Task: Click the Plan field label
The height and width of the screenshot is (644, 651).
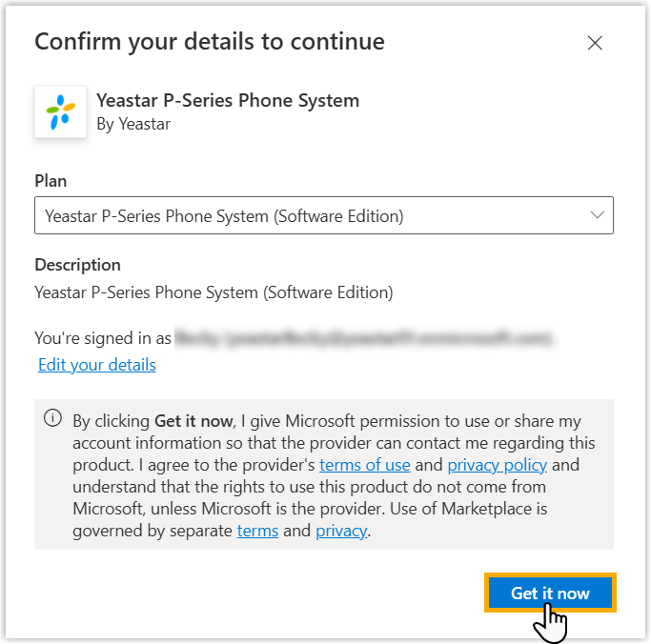Action: (x=51, y=181)
